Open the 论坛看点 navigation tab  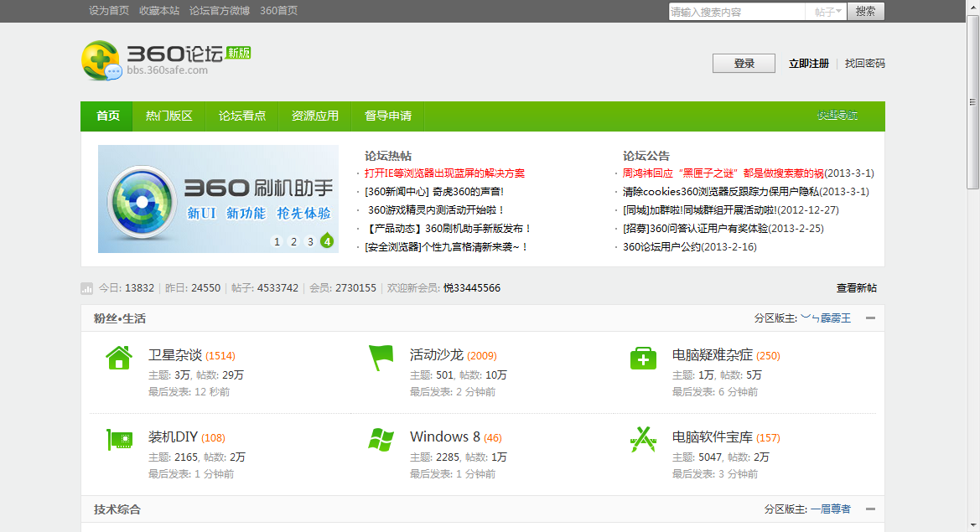point(242,116)
